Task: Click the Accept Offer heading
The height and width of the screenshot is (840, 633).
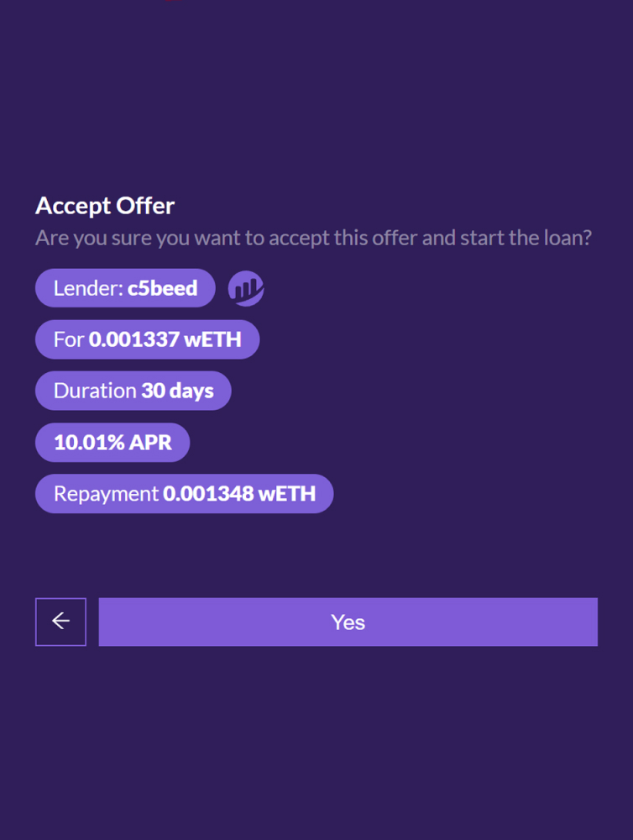Action: coord(105,206)
